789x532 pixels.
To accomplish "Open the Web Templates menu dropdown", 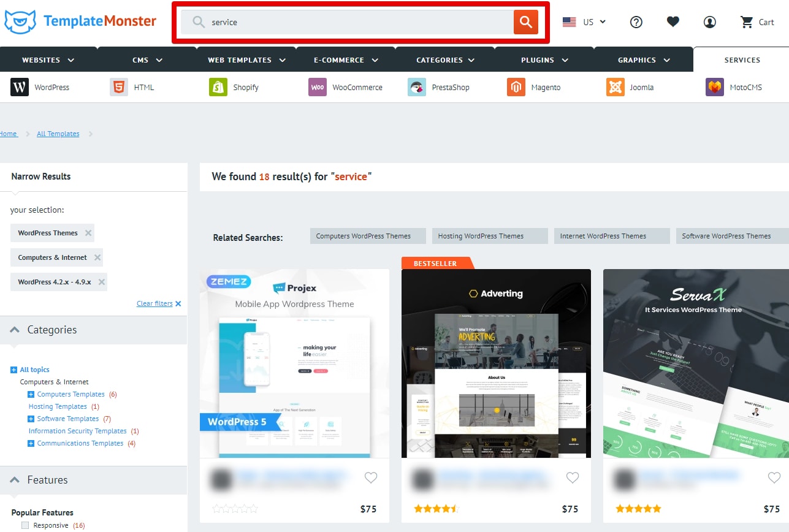I will (247, 60).
